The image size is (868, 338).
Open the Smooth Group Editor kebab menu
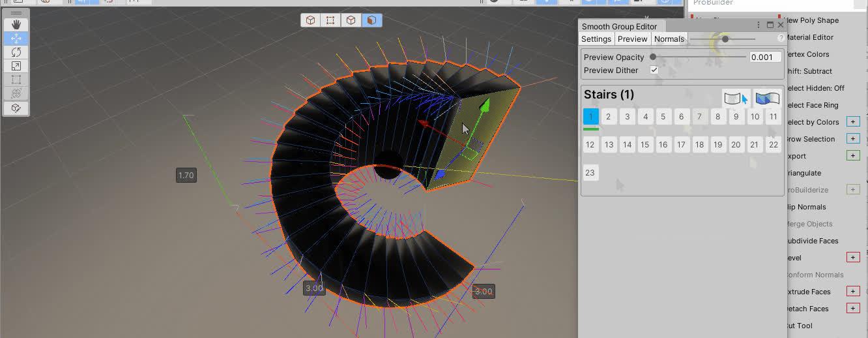click(x=759, y=25)
